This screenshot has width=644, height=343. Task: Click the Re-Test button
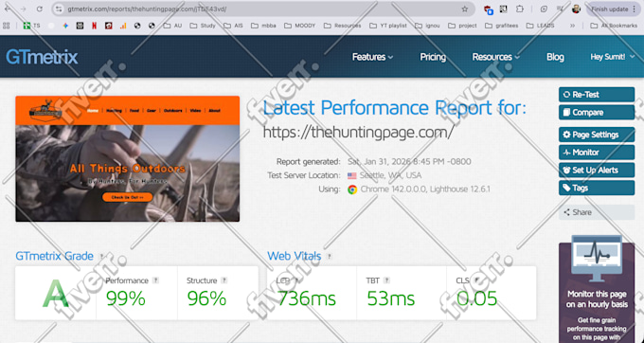597,95
